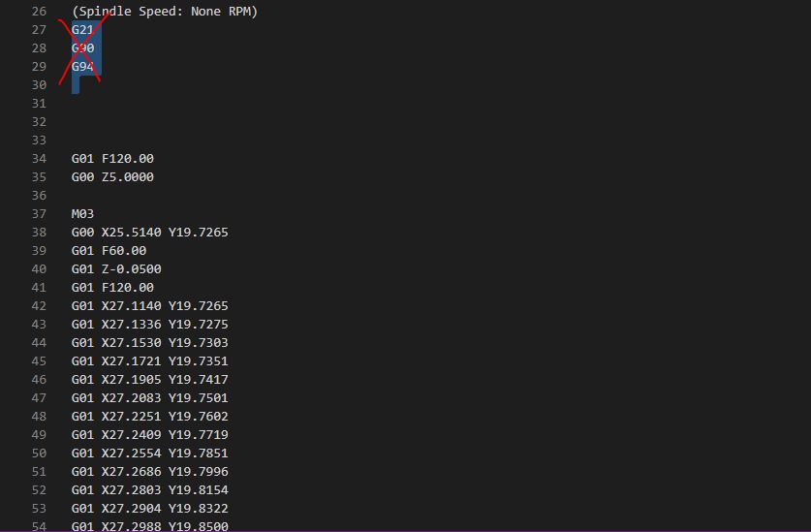Screen dimensions: 811x532
Task: Click the G94 command on line 29
Action: (x=82, y=67)
